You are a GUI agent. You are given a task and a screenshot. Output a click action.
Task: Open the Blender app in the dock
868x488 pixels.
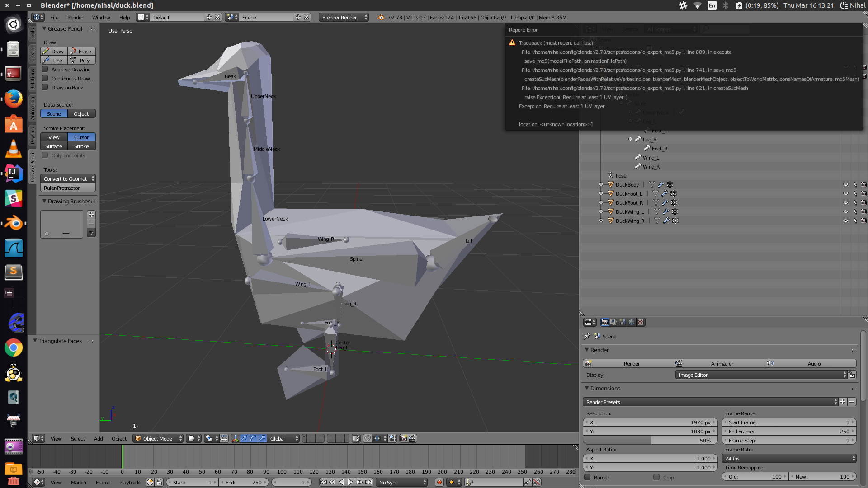coord(14,223)
